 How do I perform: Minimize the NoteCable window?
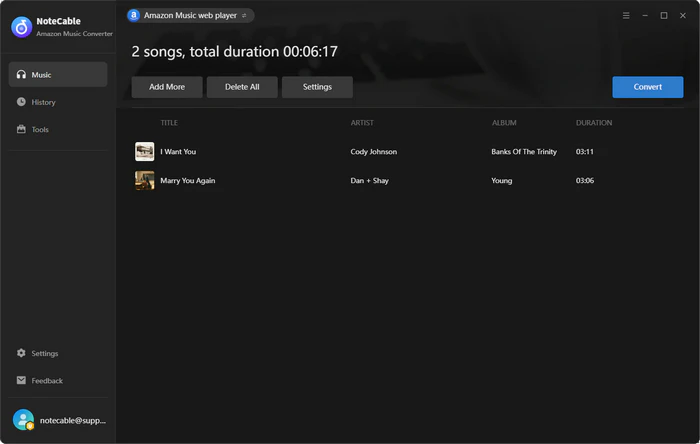pos(645,16)
